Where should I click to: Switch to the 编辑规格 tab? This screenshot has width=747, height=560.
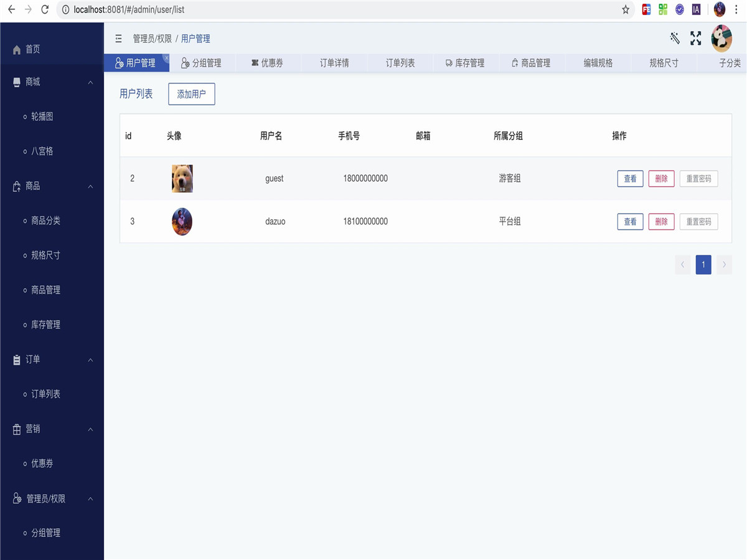tap(598, 63)
